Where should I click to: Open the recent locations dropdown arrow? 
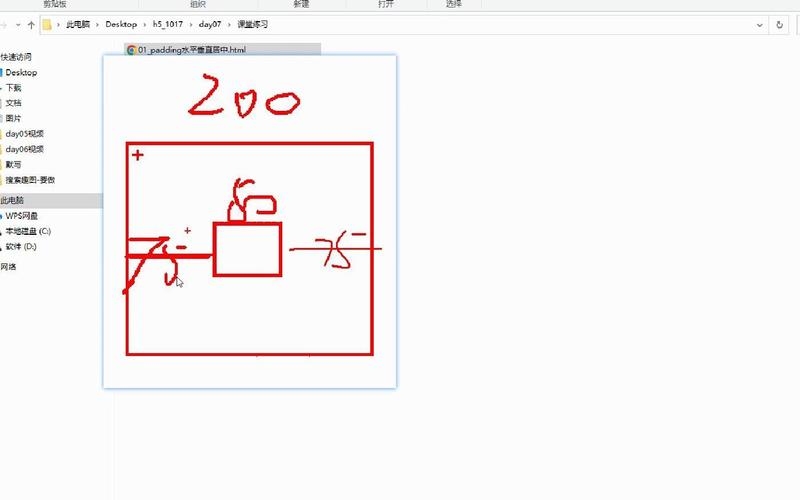[x=18, y=24]
